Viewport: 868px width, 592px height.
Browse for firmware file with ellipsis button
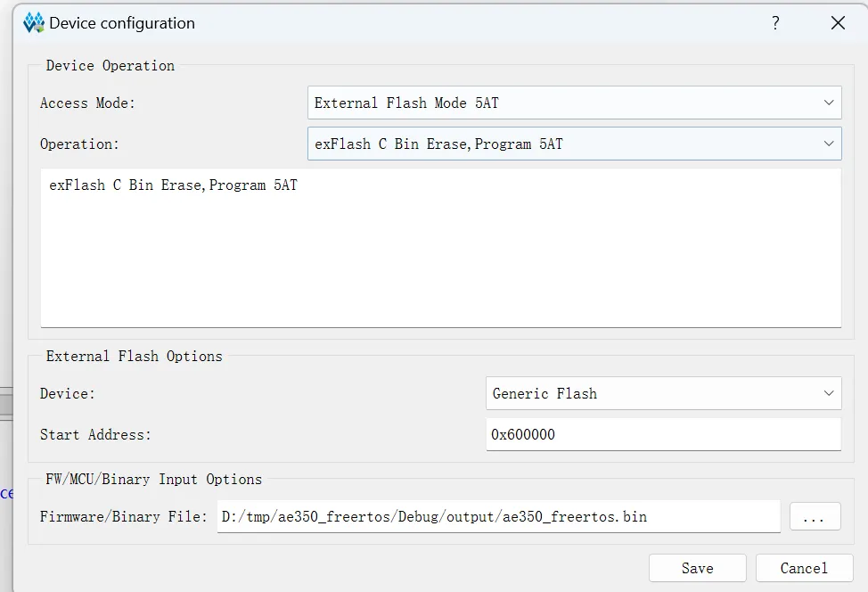pos(815,516)
